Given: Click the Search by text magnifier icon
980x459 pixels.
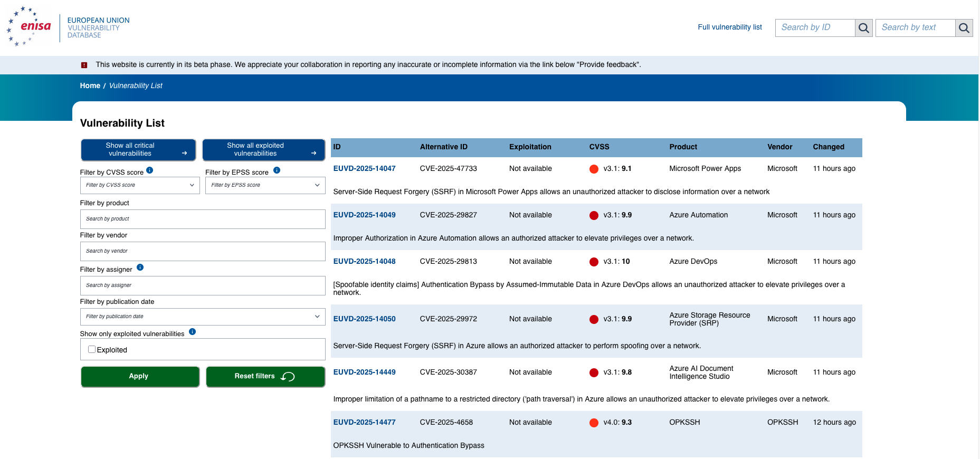Looking at the screenshot, I should [x=964, y=28].
